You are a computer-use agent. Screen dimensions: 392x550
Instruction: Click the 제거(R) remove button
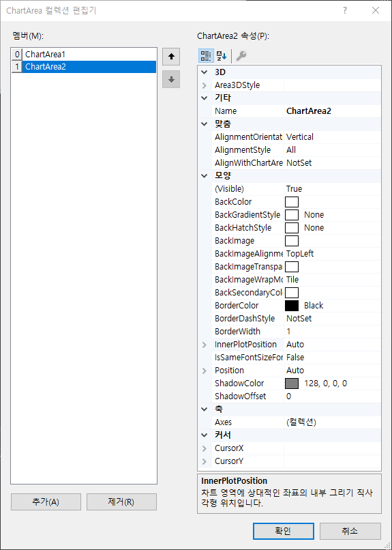(x=121, y=502)
